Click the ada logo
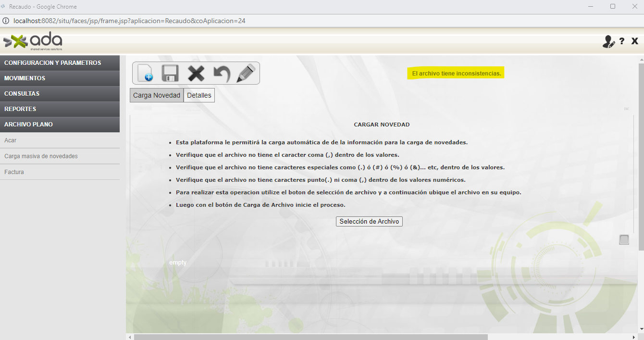 coord(33,41)
